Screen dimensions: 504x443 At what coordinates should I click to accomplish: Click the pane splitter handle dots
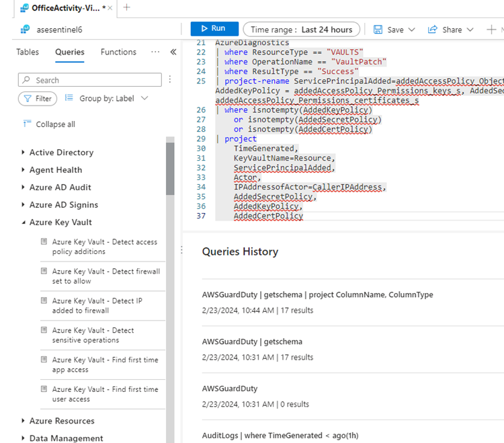[x=181, y=250]
